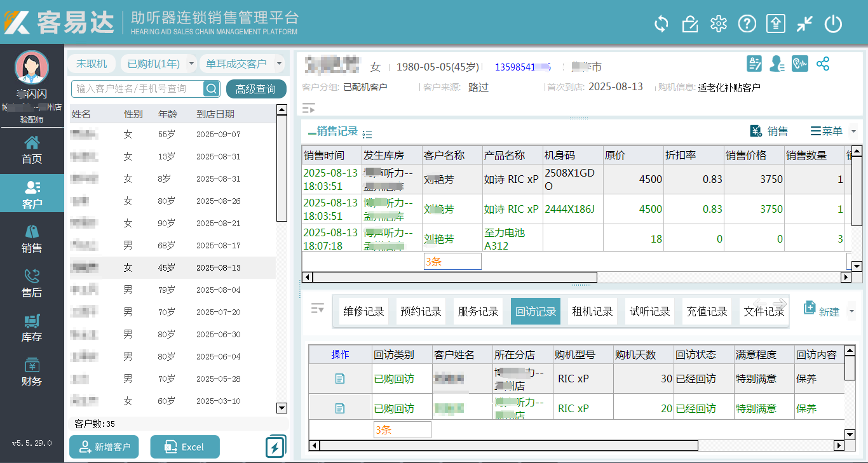Viewport: 868px width, 463px height.
Task: Switch to the 试听记录 tab
Action: 650,311
